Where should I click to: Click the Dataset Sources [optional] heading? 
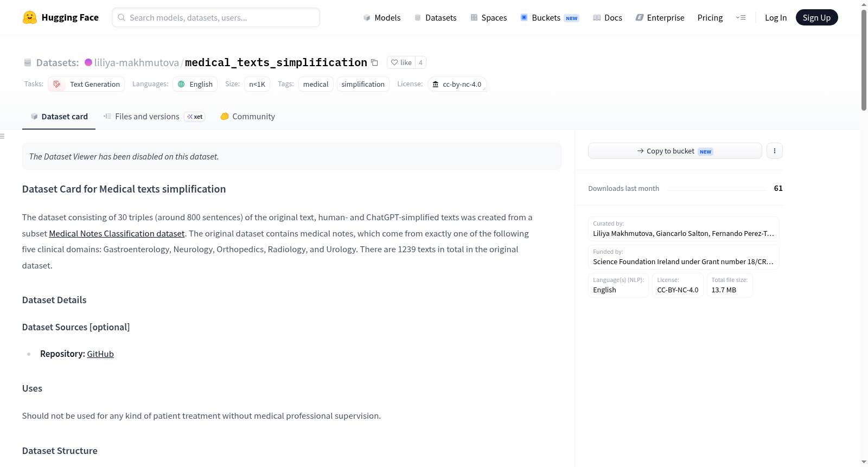click(x=76, y=327)
